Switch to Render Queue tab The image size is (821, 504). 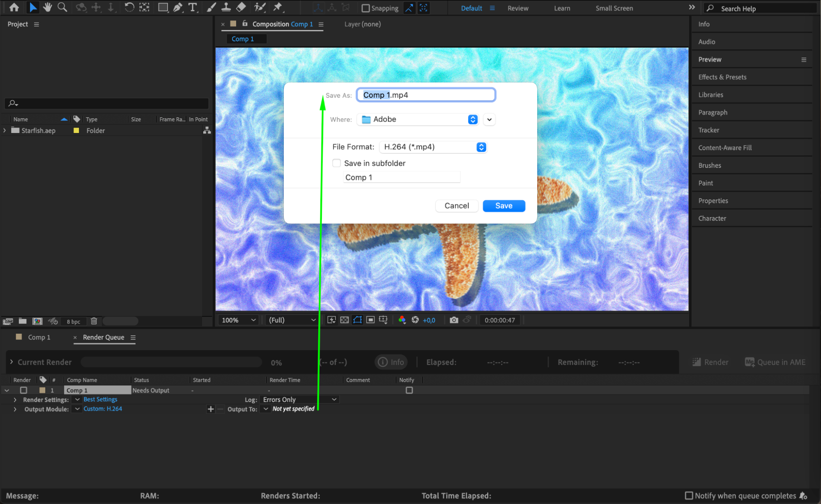(x=103, y=337)
